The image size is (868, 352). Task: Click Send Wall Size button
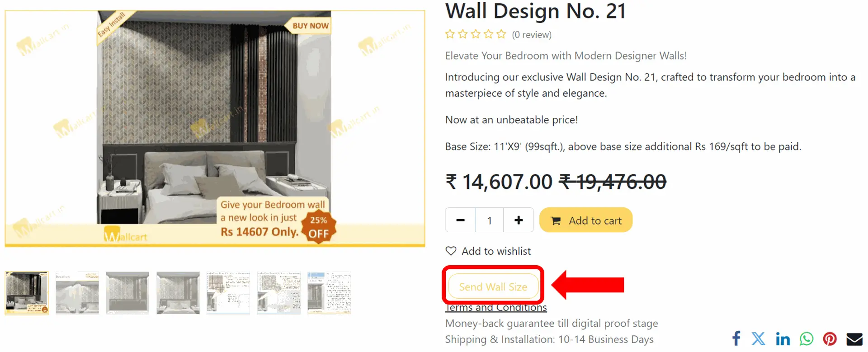point(493,286)
